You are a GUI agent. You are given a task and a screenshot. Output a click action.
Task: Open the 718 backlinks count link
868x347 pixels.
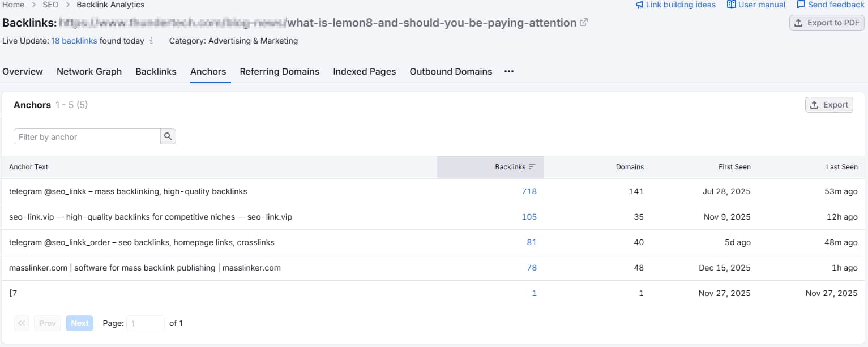coord(529,191)
